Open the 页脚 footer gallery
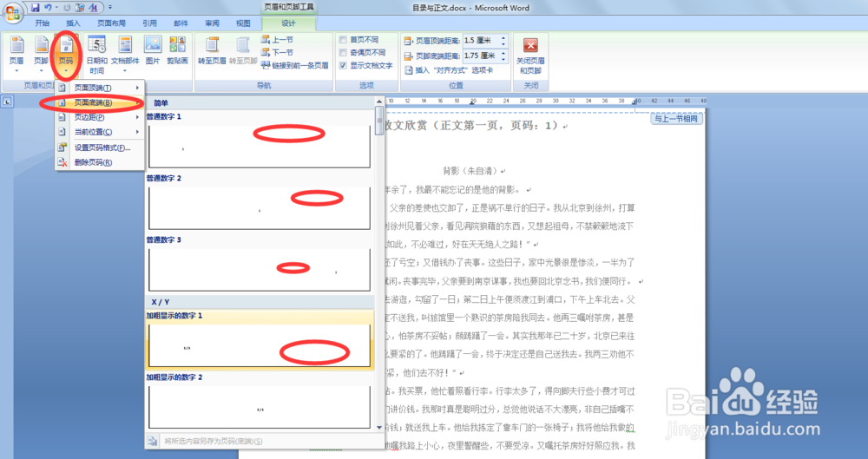 [x=42, y=55]
